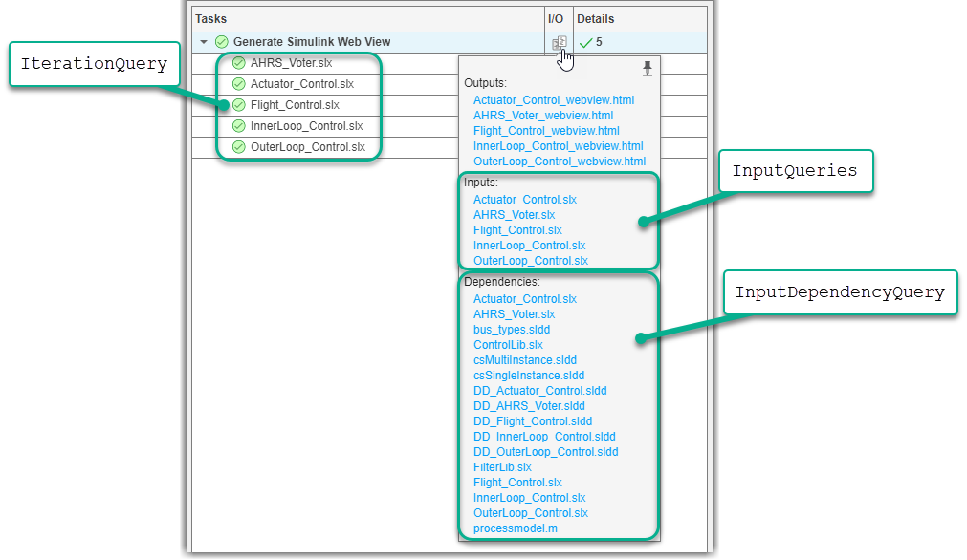Open the Actuator_Control_webview.html output link
Viewport: 967px width, 560px height.
point(554,99)
